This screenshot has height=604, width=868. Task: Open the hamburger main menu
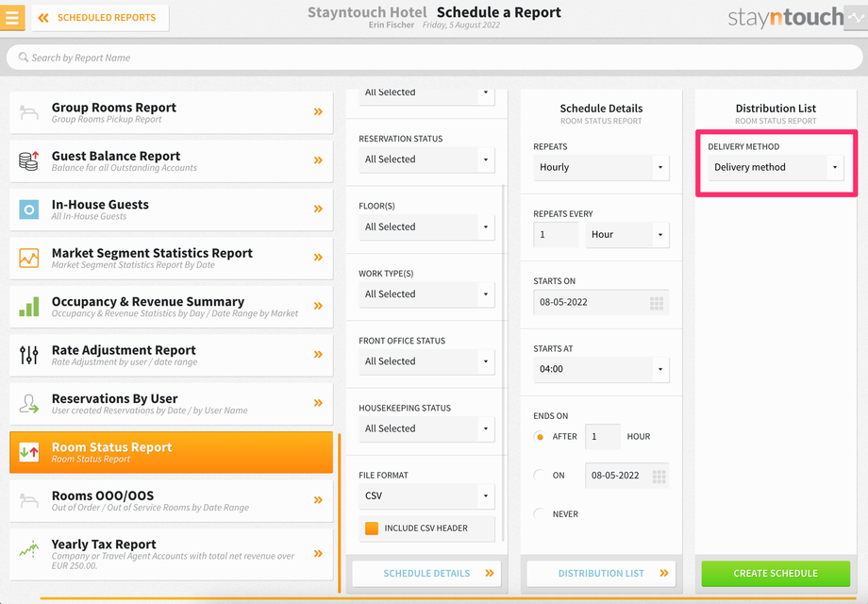pos(12,17)
